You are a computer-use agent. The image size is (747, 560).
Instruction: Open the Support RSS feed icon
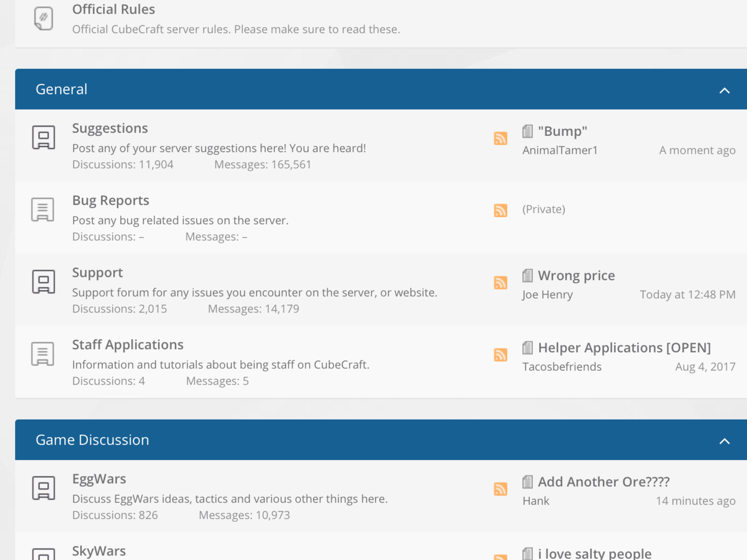(x=500, y=283)
